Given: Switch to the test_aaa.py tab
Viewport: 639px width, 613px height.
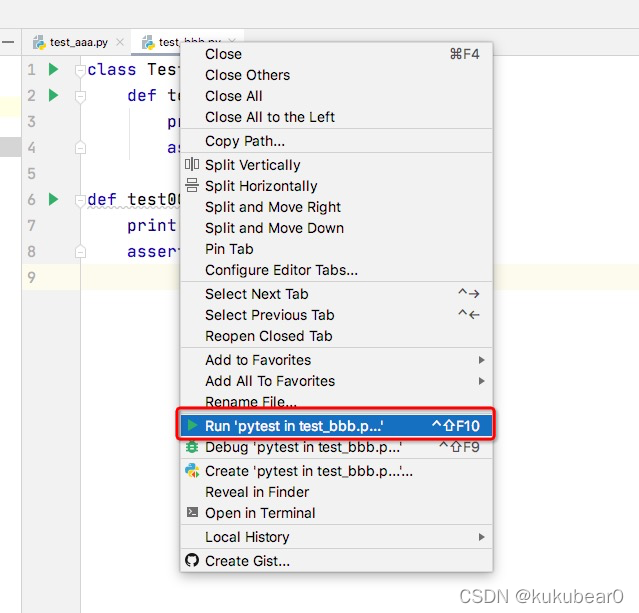Looking at the screenshot, I should [x=79, y=42].
